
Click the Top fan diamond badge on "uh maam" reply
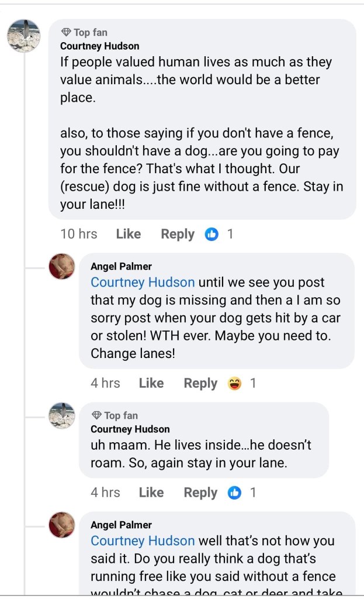pyautogui.click(x=96, y=416)
